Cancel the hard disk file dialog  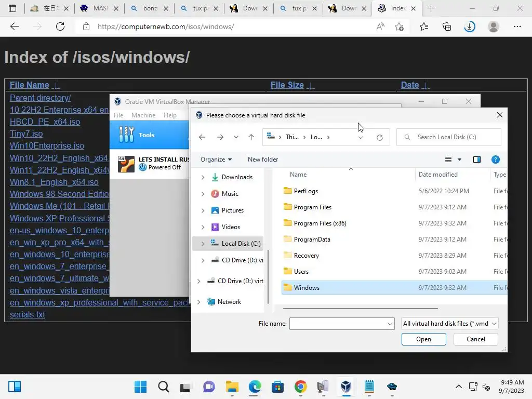tap(476, 339)
